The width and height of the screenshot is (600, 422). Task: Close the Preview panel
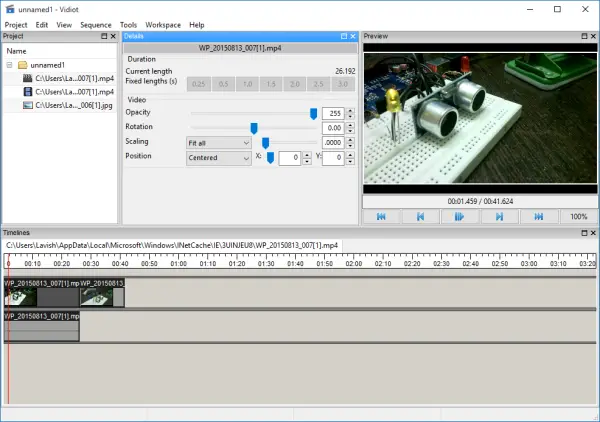pos(591,37)
